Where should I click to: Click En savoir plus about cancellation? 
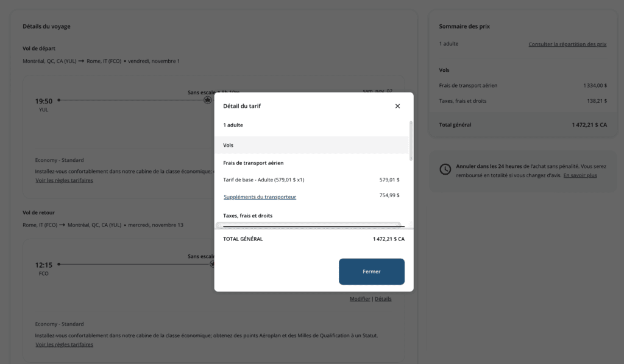coord(580,175)
